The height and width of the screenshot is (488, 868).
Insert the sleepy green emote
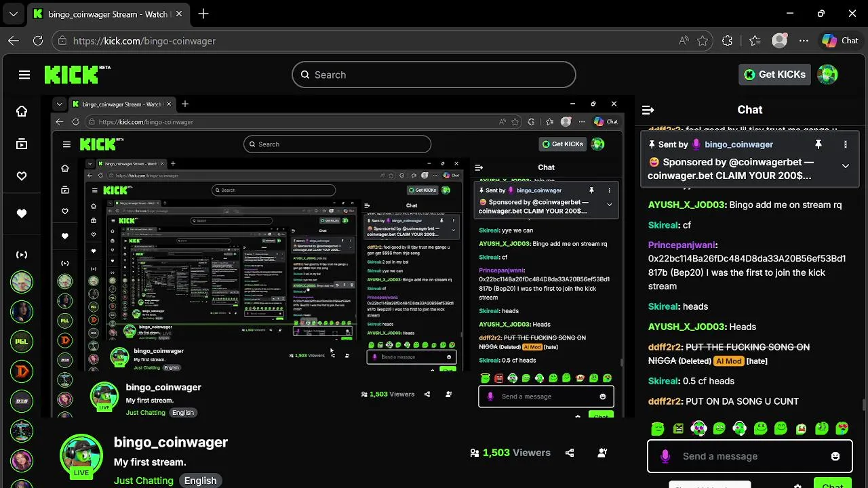pos(657,428)
